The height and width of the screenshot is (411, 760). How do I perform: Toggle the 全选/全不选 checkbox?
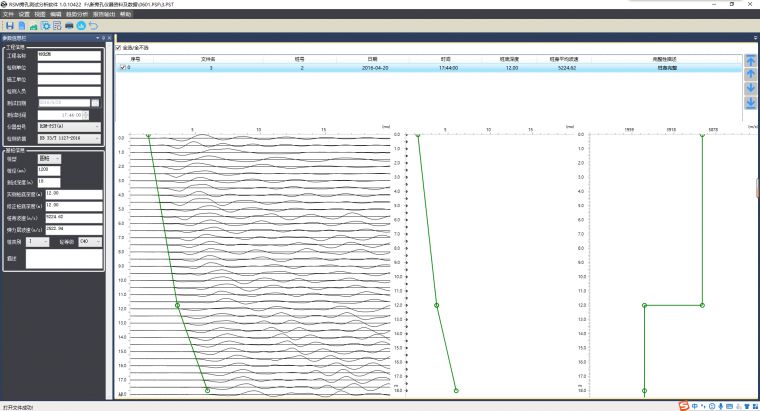tap(118, 47)
